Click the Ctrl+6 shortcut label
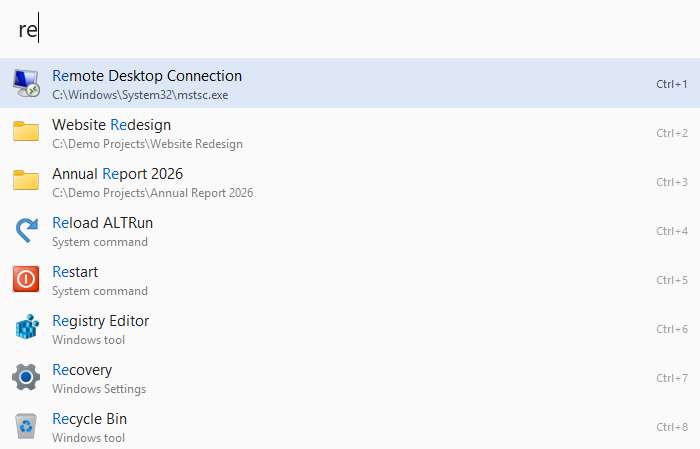700x449 pixels. (672, 329)
